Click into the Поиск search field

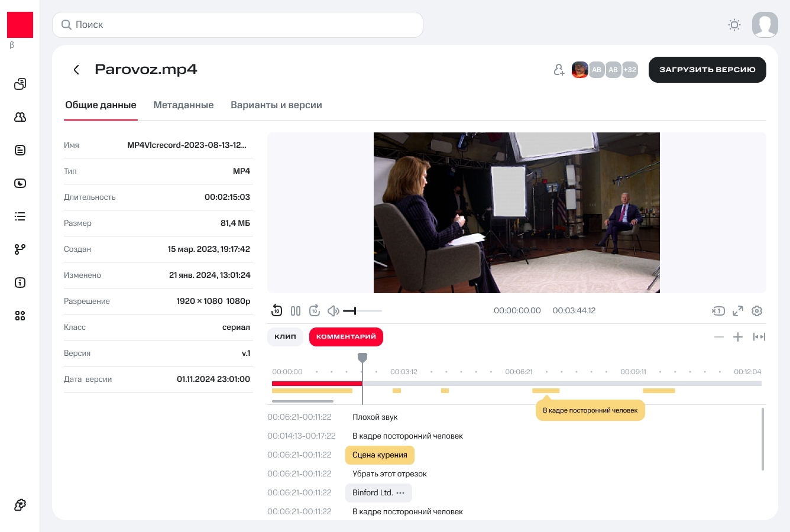pos(238,25)
